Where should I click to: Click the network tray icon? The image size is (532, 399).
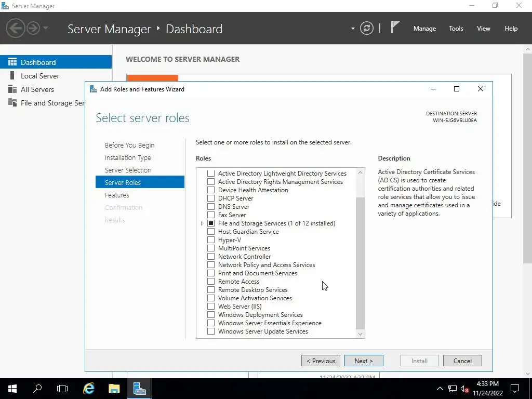coord(453,389)
